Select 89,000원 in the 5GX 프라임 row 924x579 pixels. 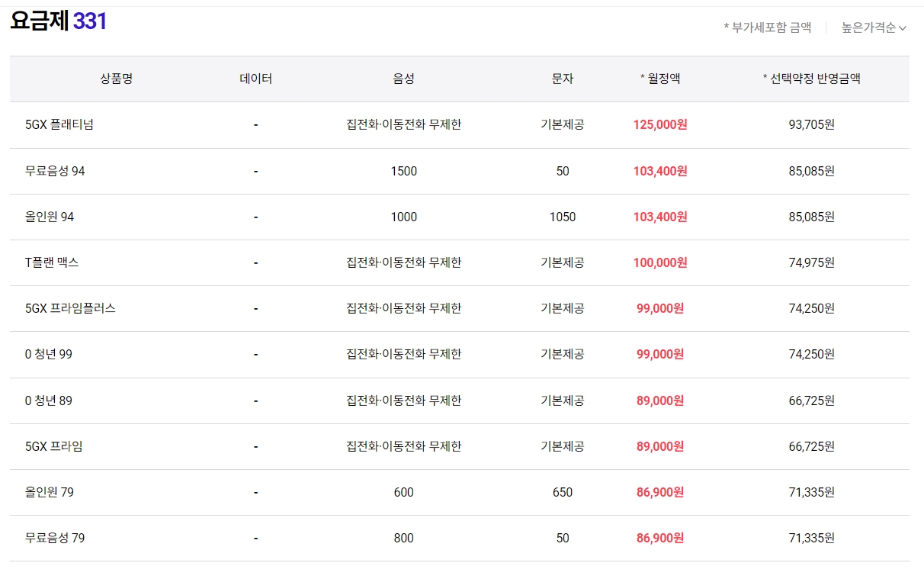click(660, 446)
